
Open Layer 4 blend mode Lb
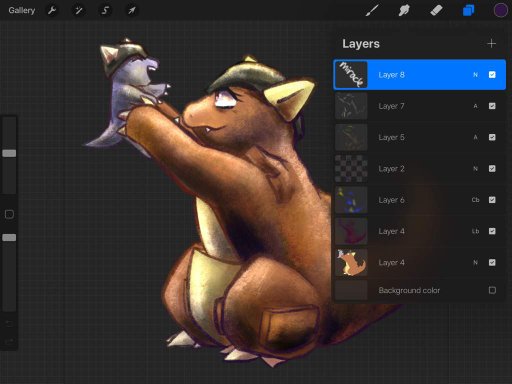pyautogui.click(x=475, y=231)
